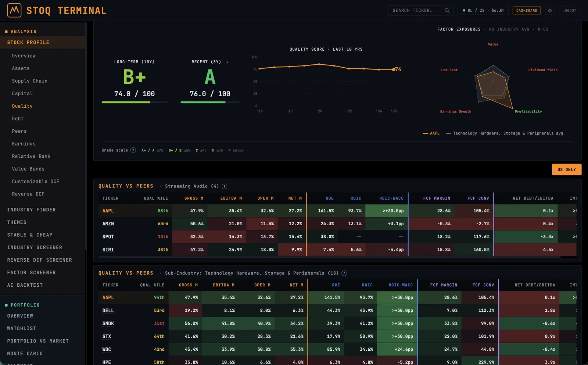This screenshot has height=365, width=588.
Task: Open the DASHBOARD button
Action: tap(527, 10)
